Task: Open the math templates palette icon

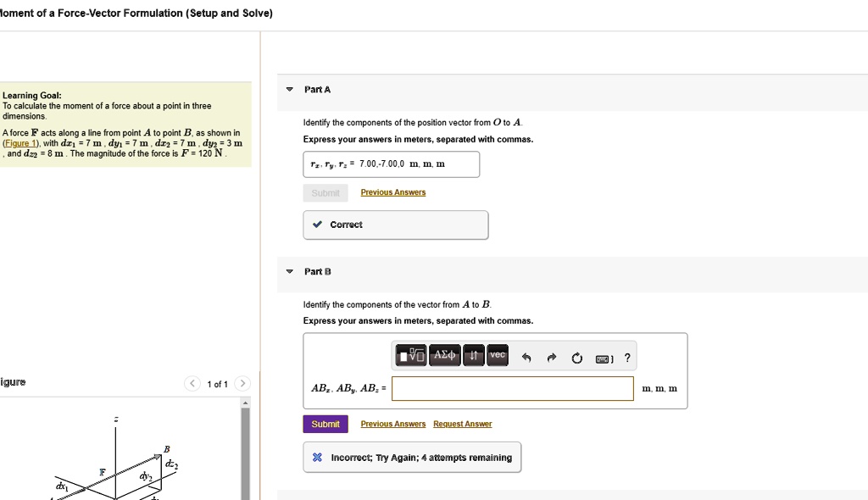Action: click(x=411, y=355)
